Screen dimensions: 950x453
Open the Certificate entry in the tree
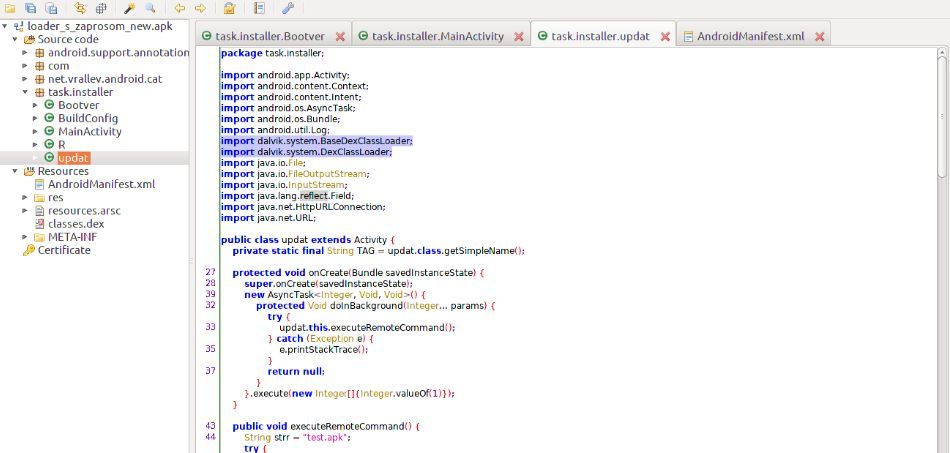click(64, 250)
